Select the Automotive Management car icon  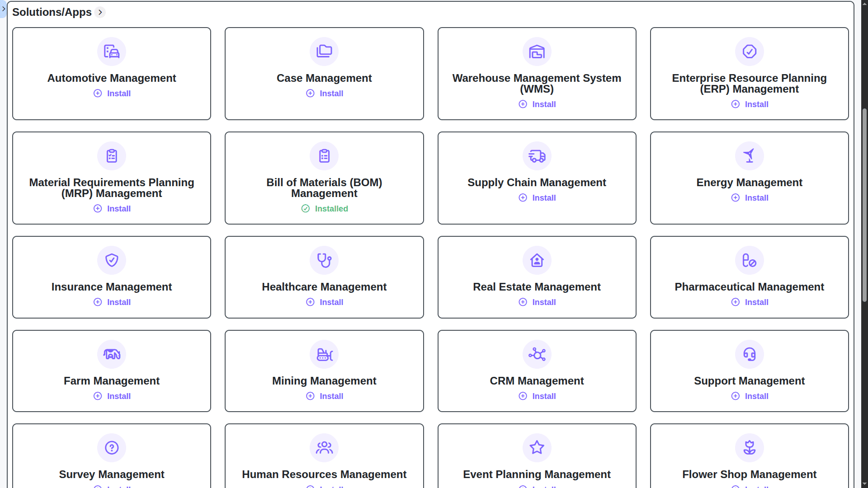click(112, 52)
